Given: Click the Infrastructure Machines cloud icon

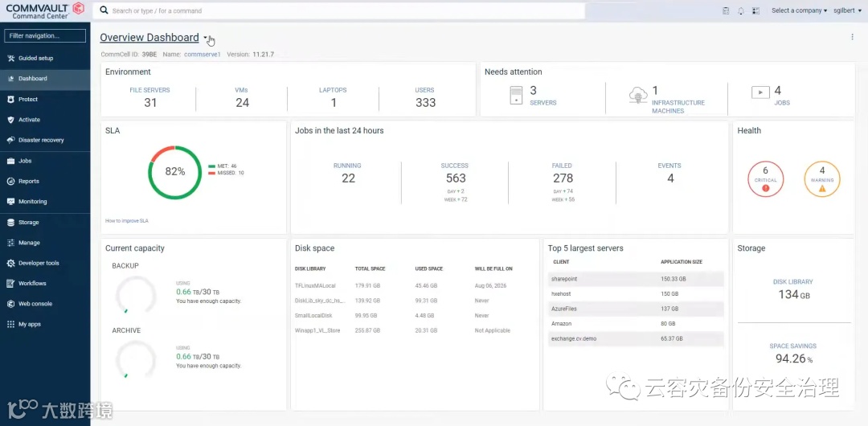Looking at the screenshot, I should 638,96.
